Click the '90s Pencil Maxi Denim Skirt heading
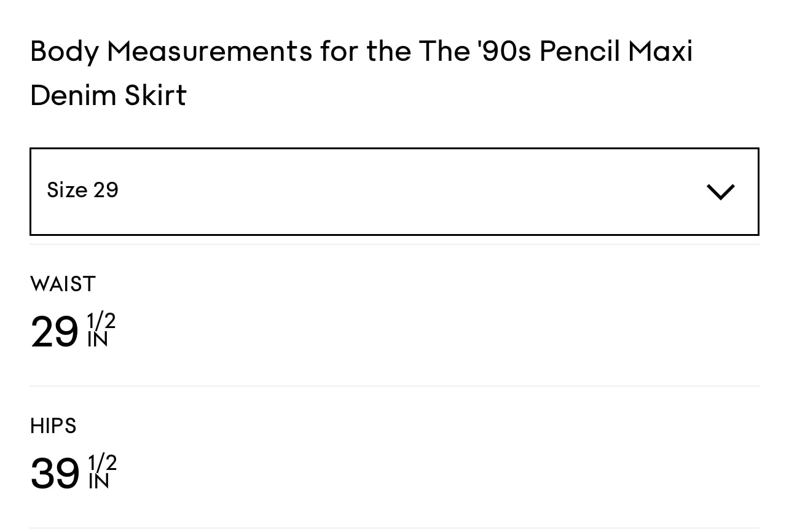 (x=361, y=74)
